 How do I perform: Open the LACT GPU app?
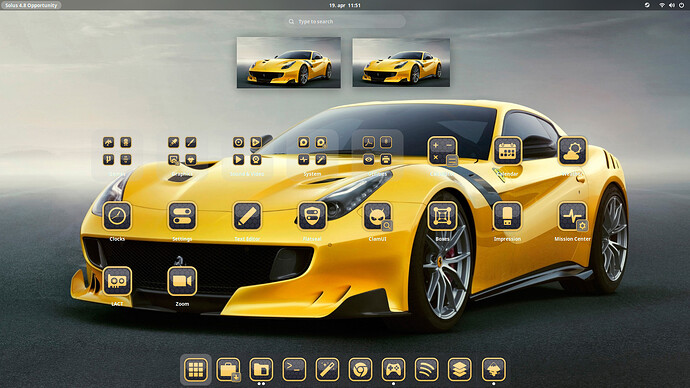tap(117, 281)
